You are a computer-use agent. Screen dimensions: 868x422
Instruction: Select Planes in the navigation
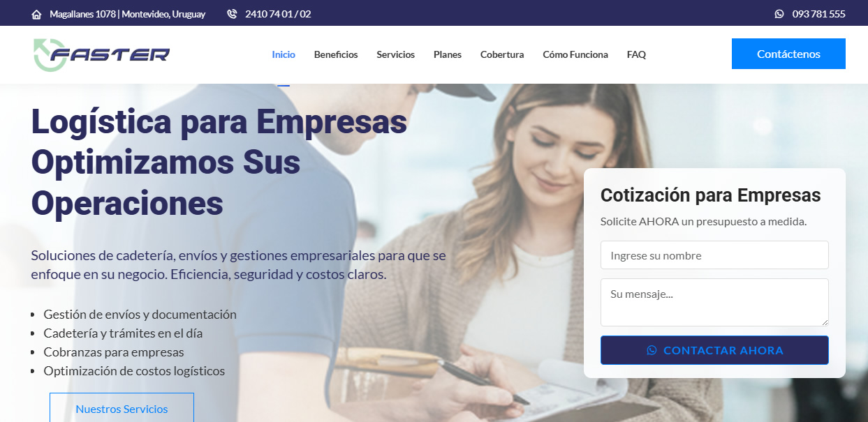point(448,54)
